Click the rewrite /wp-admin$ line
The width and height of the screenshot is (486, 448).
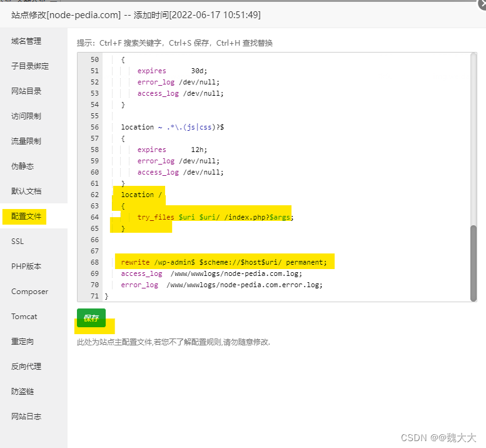click(224, 262)
